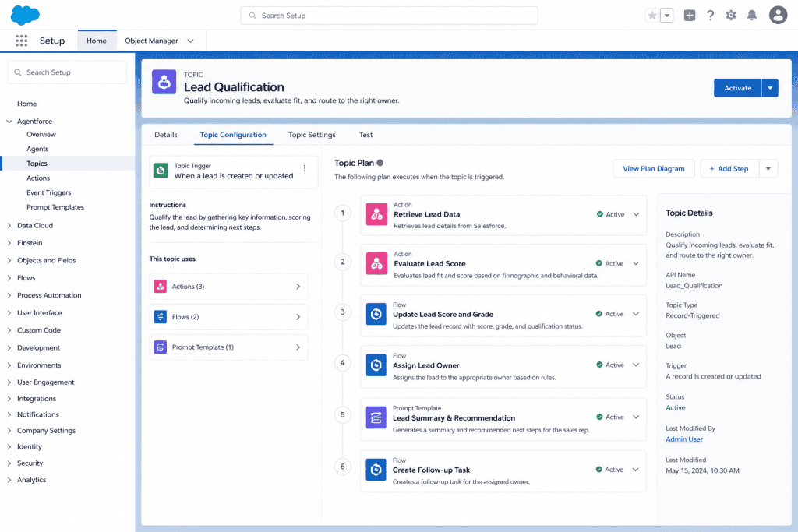Open Overview under Agentforce
Screen dimensions: 798x532
pyautogui.click(x=41, y=135)
